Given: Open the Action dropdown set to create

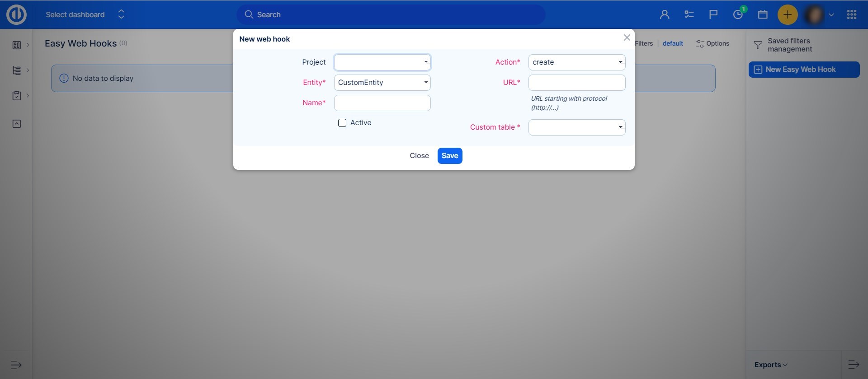Looking at the screenshot, I should pyautogui.click(x=576, y=62).
